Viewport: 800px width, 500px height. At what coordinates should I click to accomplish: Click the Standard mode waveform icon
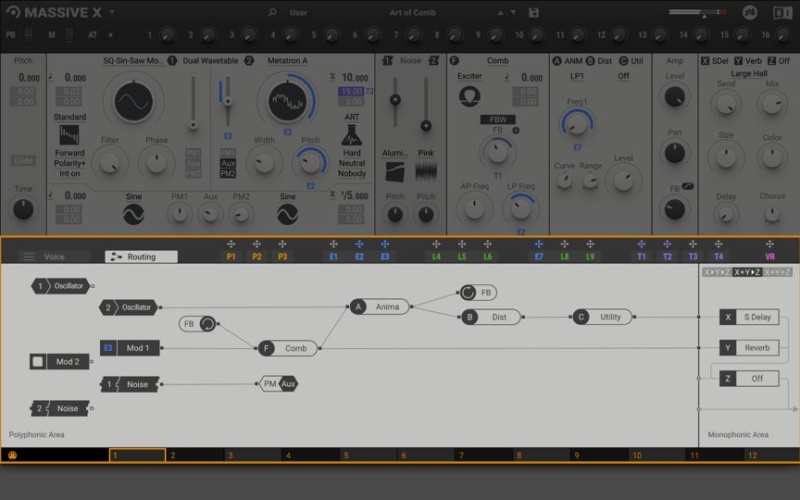click(x=69, y=135)
